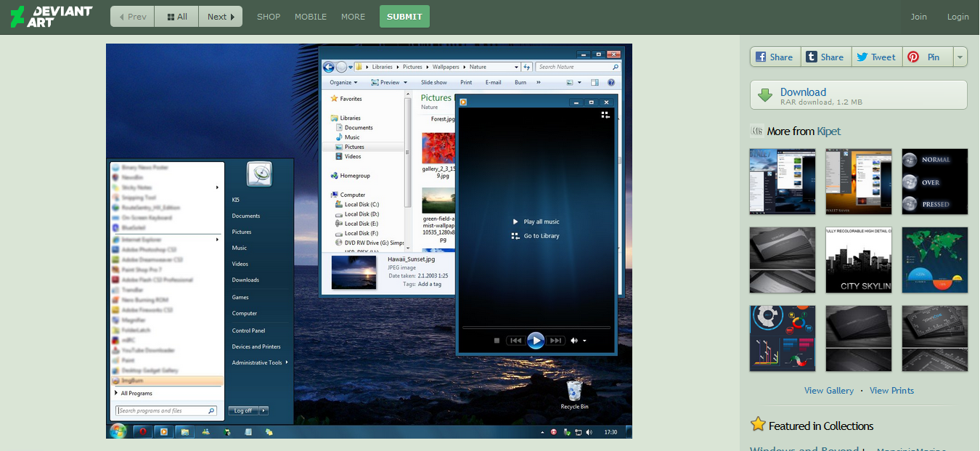
Task: Click the taskbar tray volume icon
Action: tap(587, 432)
